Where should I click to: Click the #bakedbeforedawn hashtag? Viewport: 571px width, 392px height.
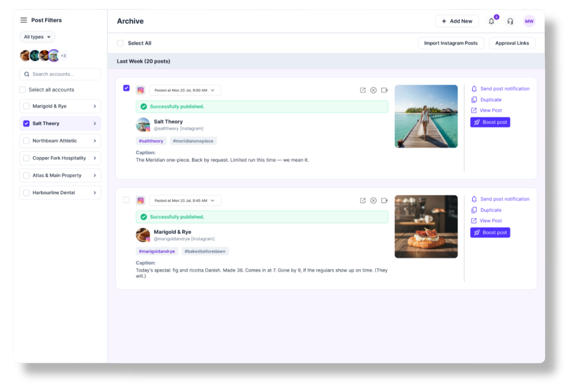point(205,251)
